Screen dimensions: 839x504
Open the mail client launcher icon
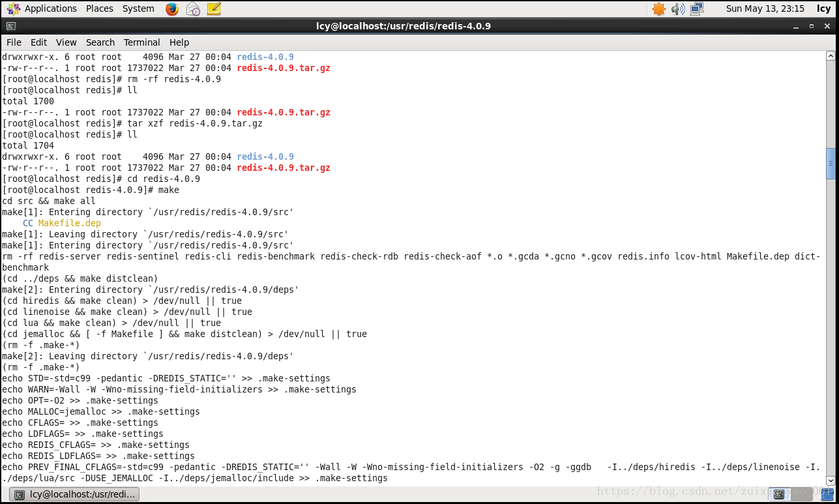(193, 9)
